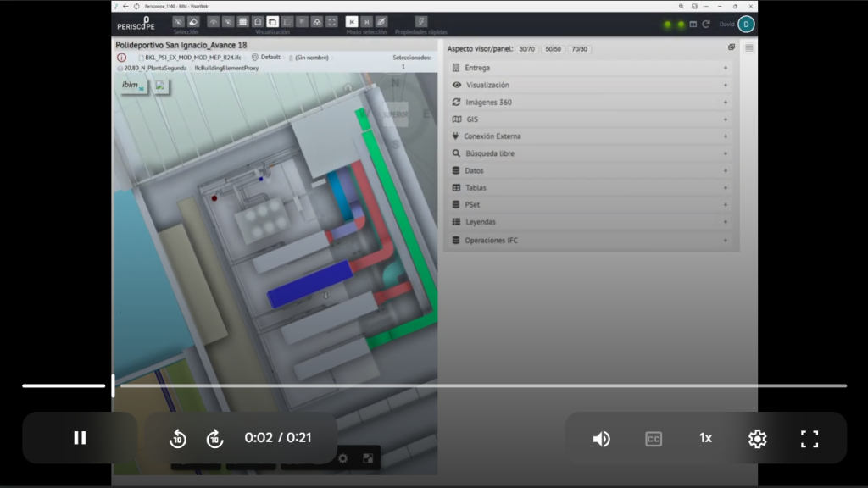Click the browser zoom magnifier icon

(681, 6)
